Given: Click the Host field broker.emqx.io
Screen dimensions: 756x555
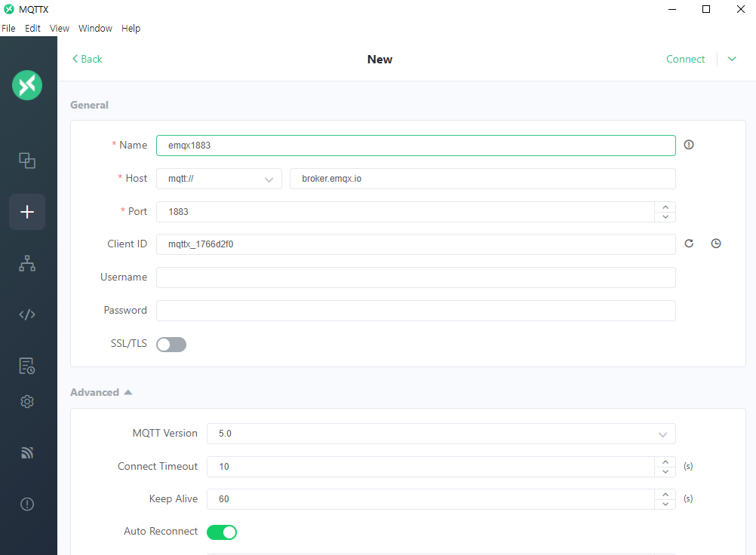Looking at the screenshot, I should 483,179.
